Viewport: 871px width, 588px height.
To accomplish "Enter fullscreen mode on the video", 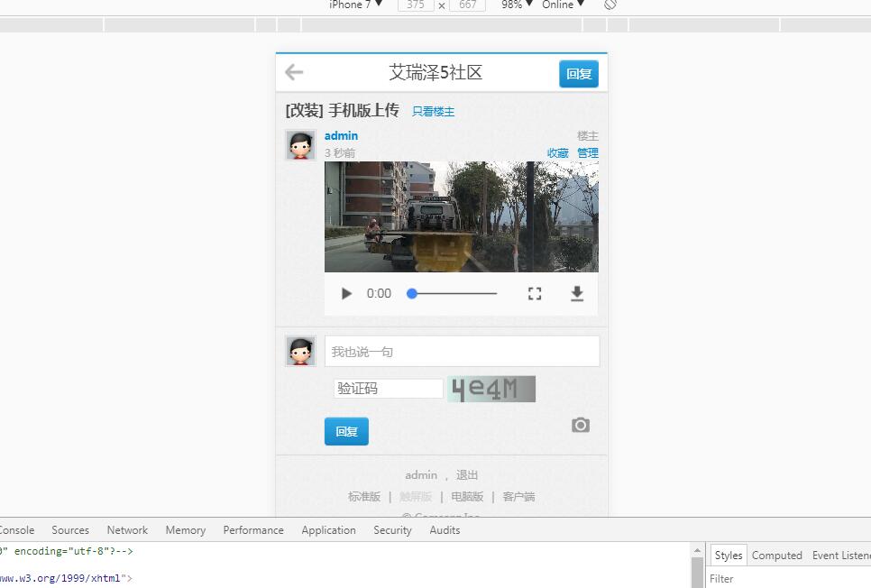I will [535, 293].
